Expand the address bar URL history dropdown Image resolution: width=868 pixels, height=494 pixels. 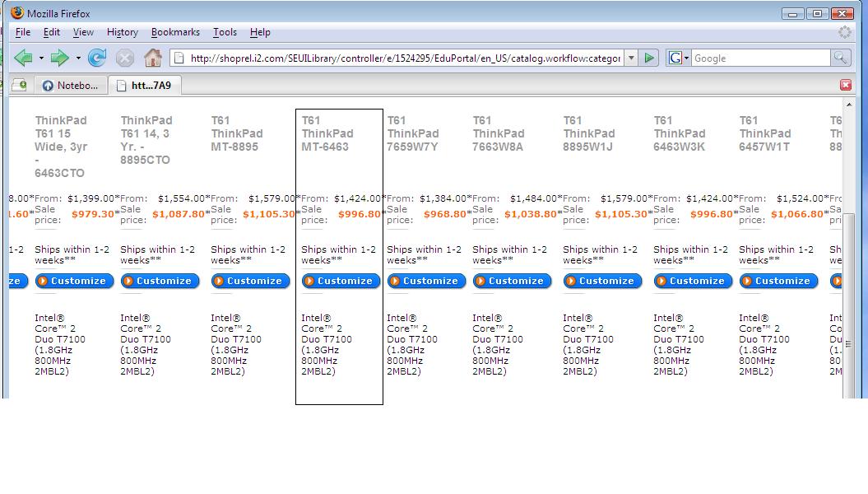[x=631, y=58]
